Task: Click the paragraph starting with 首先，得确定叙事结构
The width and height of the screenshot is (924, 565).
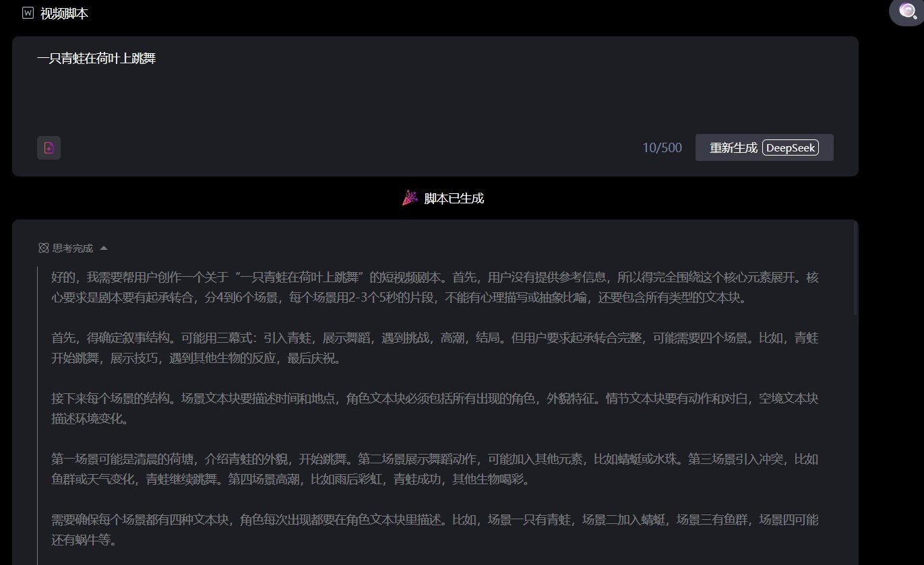Action: coord(435,347)
